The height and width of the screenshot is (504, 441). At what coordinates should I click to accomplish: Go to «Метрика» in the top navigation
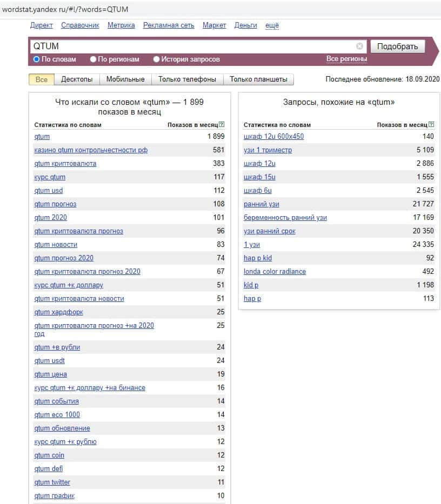click(x=121, y=25)
